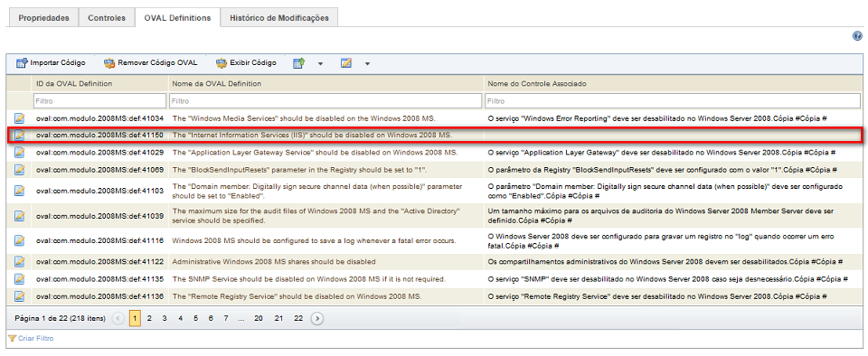This screenshot has height=356, width=868.
Task: Sort by Nome do Controle Associado column
Action: [x=537, y=83]
